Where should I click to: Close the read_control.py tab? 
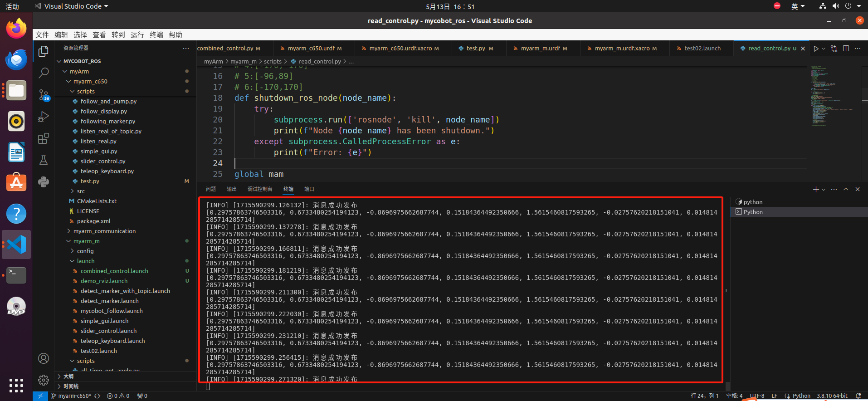coord(803,49)
